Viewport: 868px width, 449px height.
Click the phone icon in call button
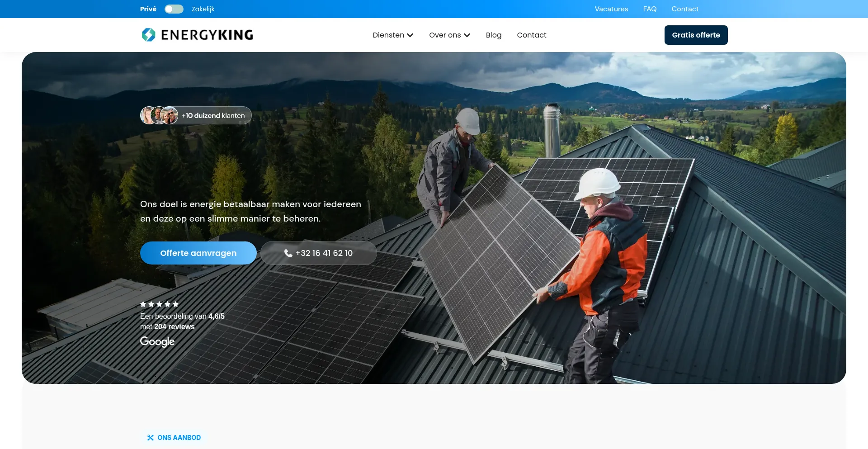point(288,253)
